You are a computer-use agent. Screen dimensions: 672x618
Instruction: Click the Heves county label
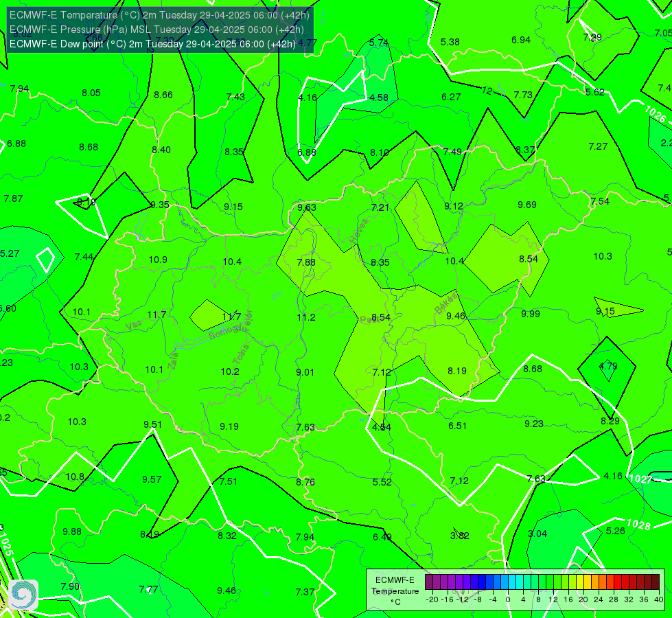click(359, 231)
